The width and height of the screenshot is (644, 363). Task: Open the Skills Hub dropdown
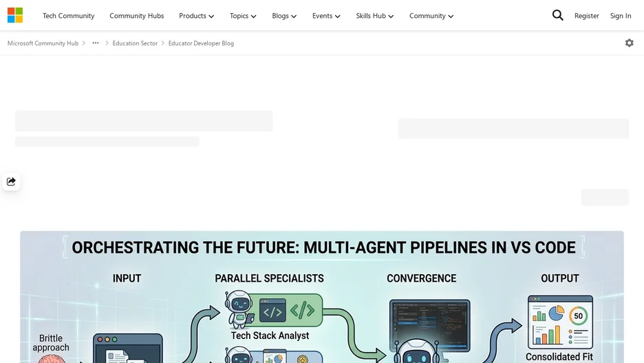[x=374, y=16]
